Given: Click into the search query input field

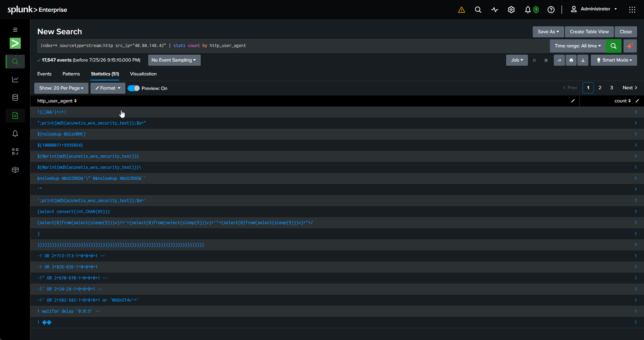Looking at the screenshot, I should click(x=293, y=46).
